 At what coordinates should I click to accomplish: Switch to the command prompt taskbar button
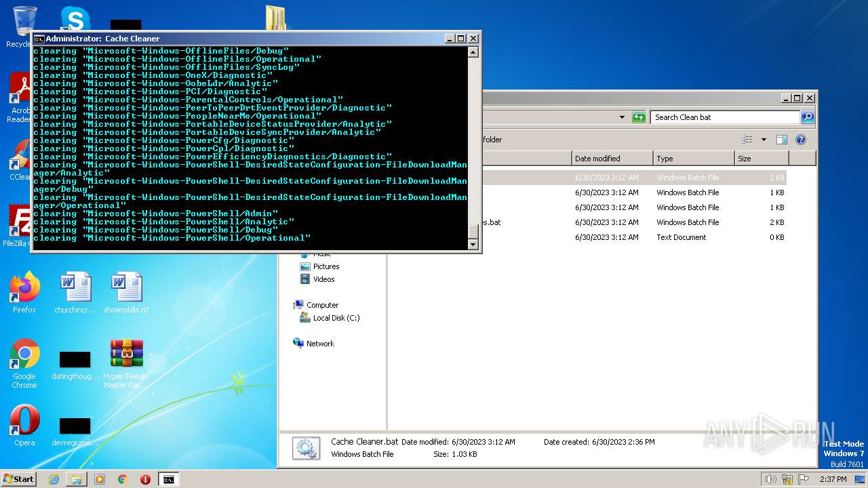tap(168, 479)
